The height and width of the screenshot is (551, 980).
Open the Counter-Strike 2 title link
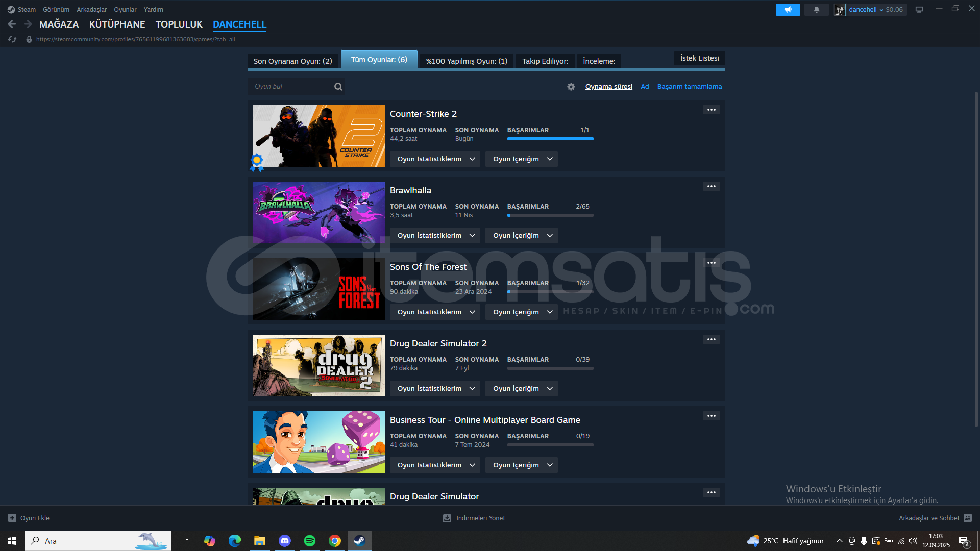pyautogui.click(x=423, y=114)
